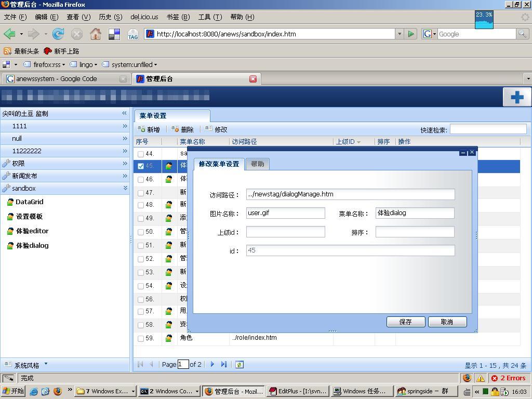Click the 保存 save button
This screenshot has width=532, height=399.
click(x=405, y=322)
